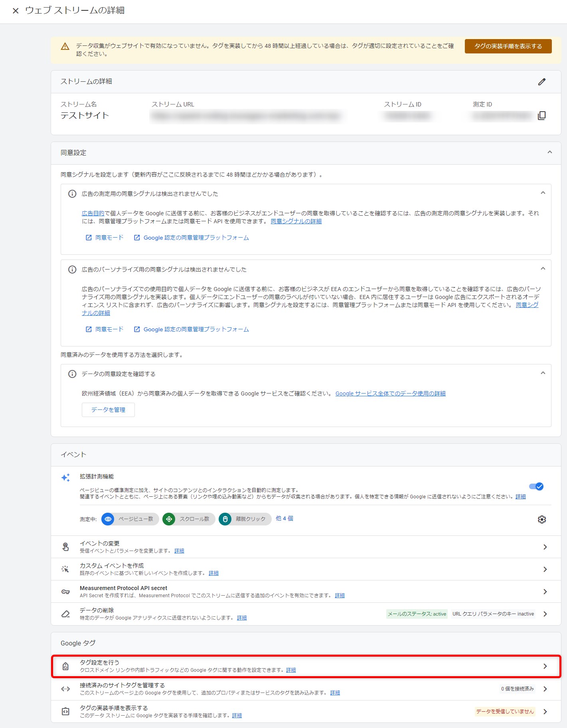Image resolution: width=567 pixels, height=728 pixels.
Task: Show more measured events via 他 4 個
Action: (x=284, y=518)
